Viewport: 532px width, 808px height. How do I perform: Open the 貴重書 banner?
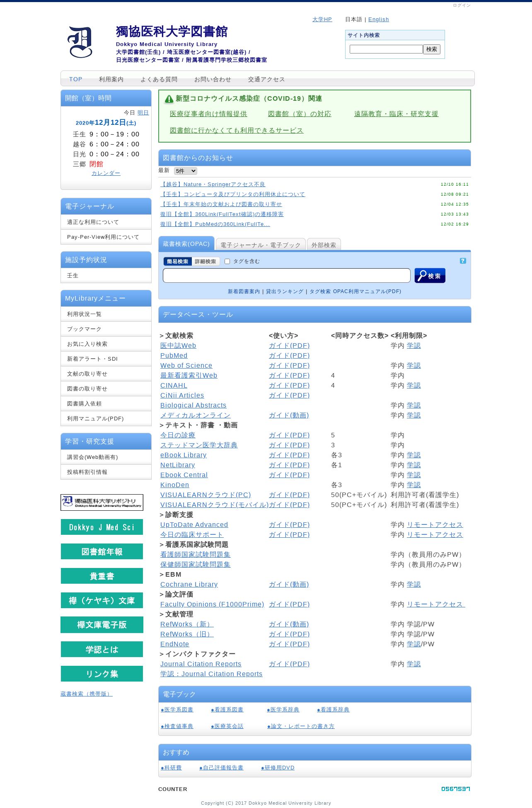pos(102,576)
